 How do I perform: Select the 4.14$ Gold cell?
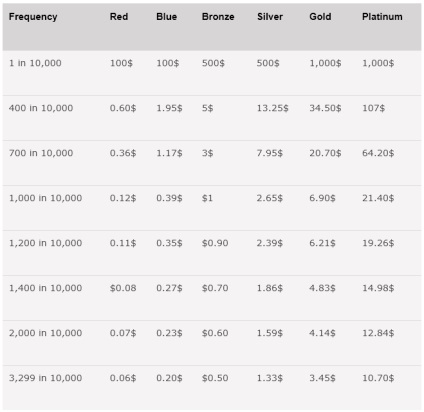[322, 333]
